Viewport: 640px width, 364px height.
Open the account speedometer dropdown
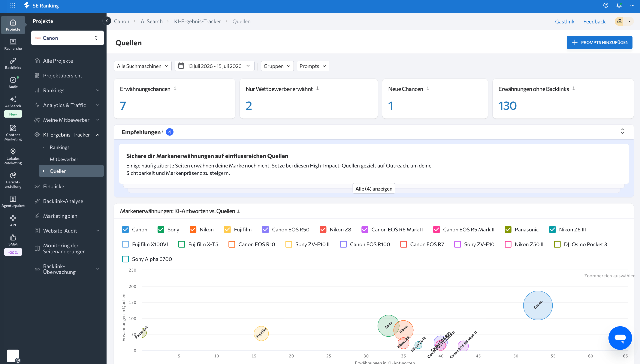pos(624,21)
